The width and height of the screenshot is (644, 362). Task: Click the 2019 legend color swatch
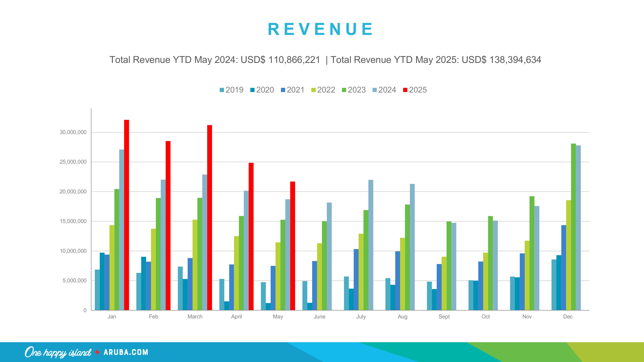point(222,90)
